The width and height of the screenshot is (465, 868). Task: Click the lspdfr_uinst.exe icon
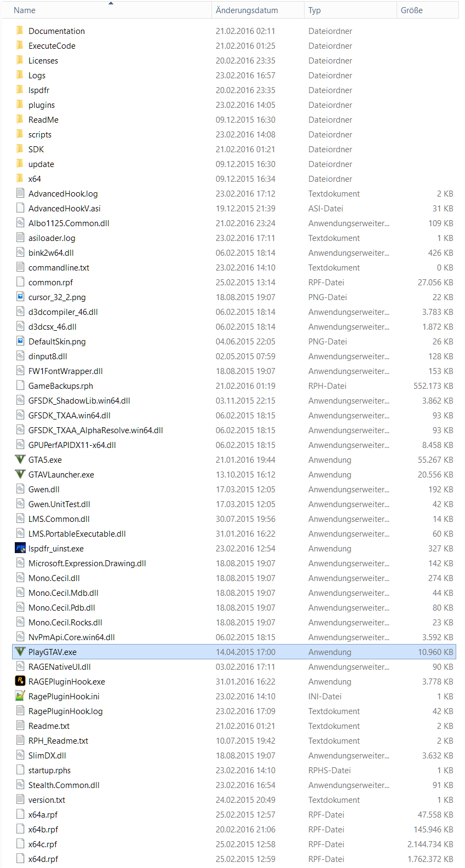coord(20,548)
